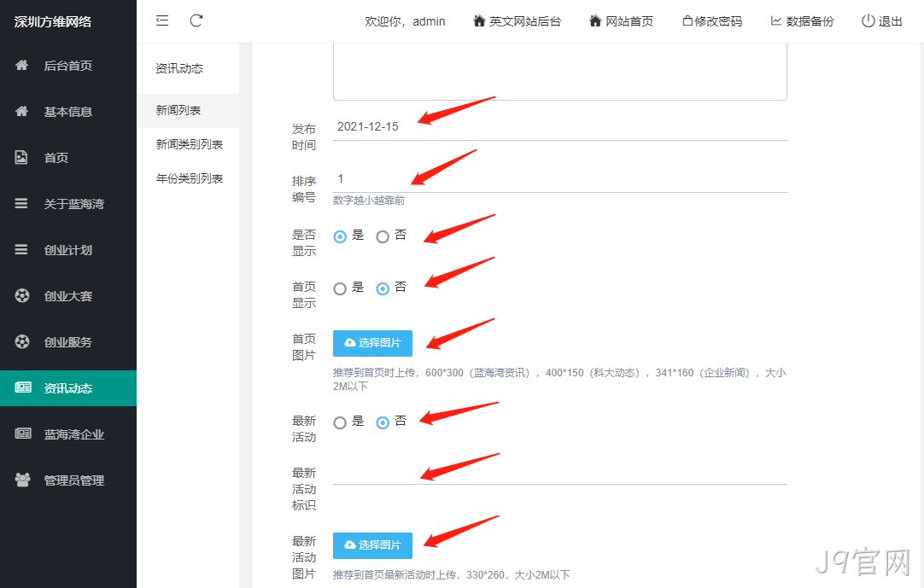Click the newspaper icon beside 资讯动态
The image size is (924, 588).
[23, 387]
